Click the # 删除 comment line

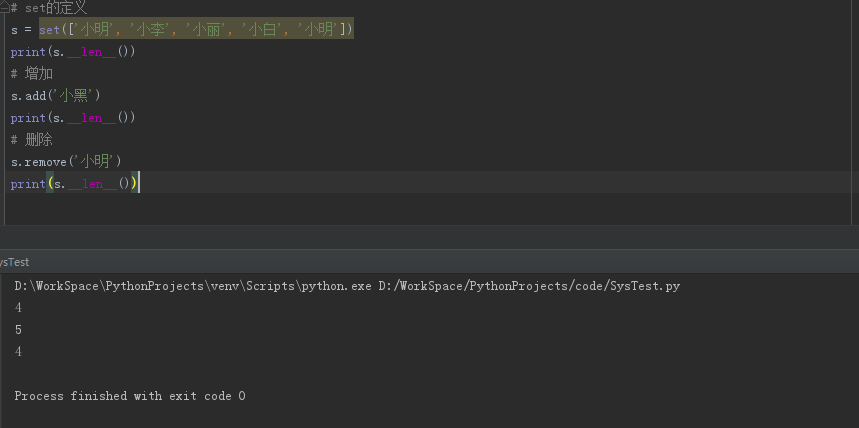32,140
